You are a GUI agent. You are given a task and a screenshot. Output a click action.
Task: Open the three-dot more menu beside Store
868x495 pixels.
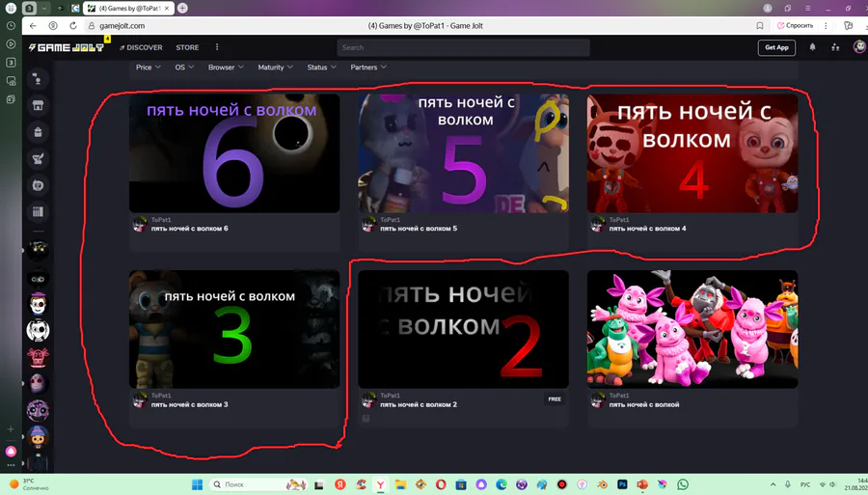pyautogui.click(x=217, y=47)
